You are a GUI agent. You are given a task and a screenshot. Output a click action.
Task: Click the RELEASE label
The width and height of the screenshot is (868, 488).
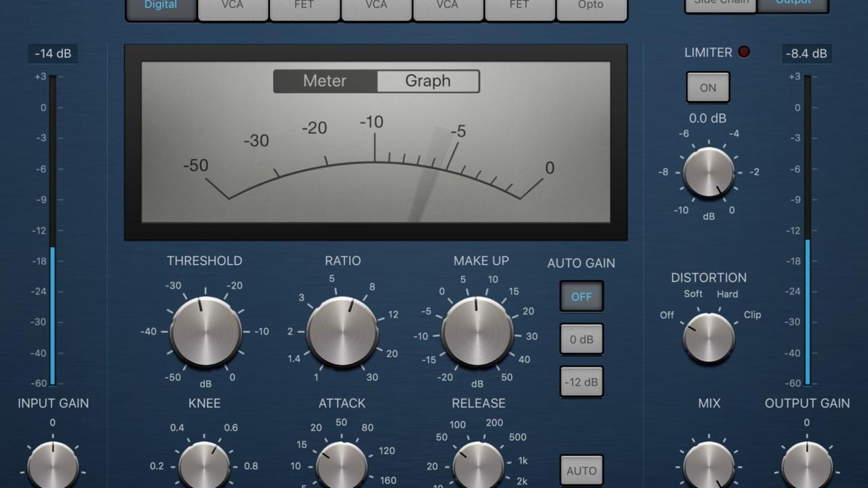click(479, 403)
